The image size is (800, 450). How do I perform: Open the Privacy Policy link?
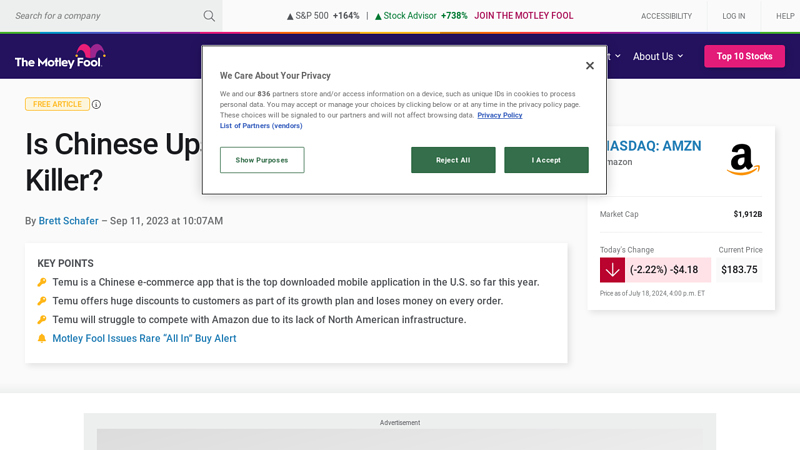click(499, 115)
